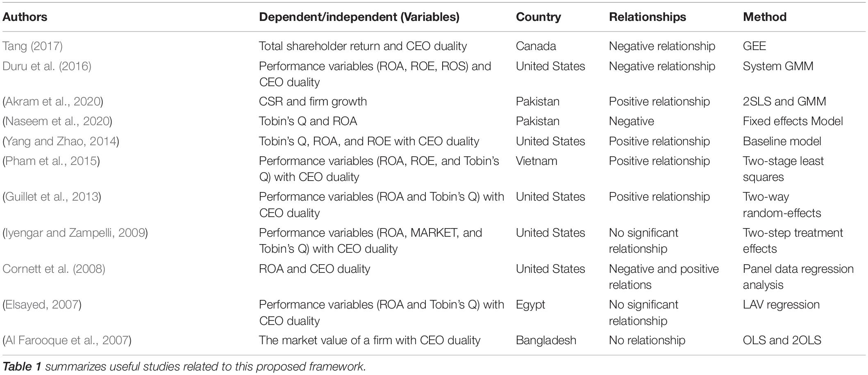
Task: Open the Al Farooque et al., 2007 reference
Action: click(x=67, y=340)
